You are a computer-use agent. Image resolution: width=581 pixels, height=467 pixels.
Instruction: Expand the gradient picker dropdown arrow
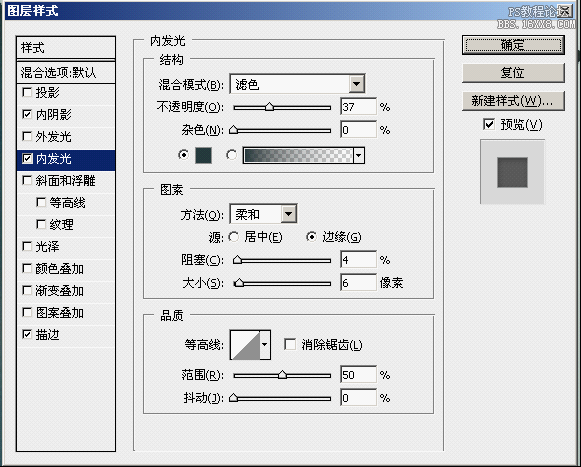(359, 155)
